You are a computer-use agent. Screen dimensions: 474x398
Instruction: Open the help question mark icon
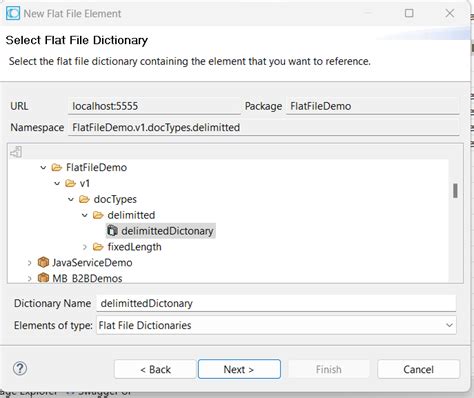20,368
